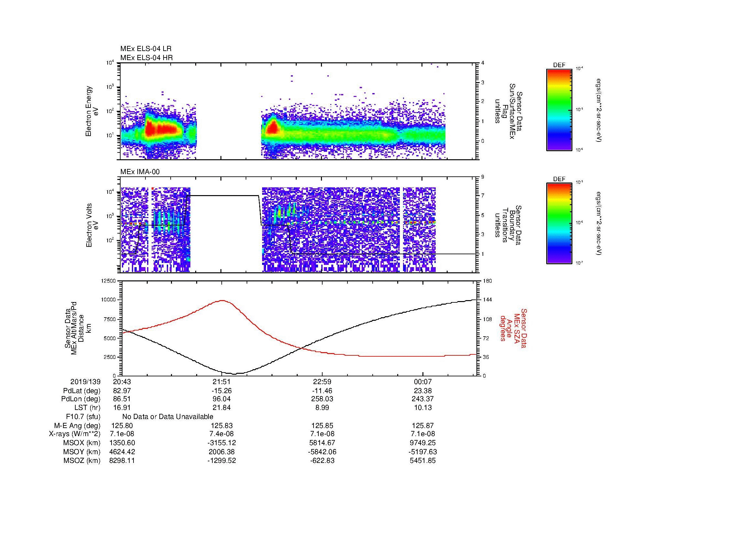Click the 'MEx ELS-04 HR' plot title
This screenshot has height=534, width=756.
[x=146, y=58]
